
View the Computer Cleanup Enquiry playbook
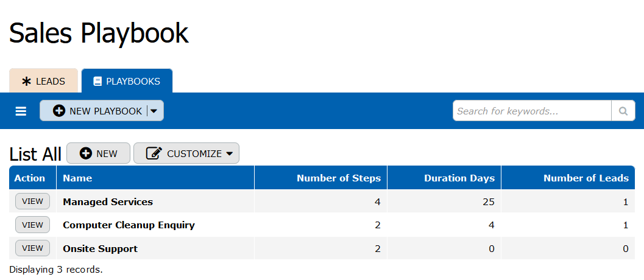coord(32,225)
